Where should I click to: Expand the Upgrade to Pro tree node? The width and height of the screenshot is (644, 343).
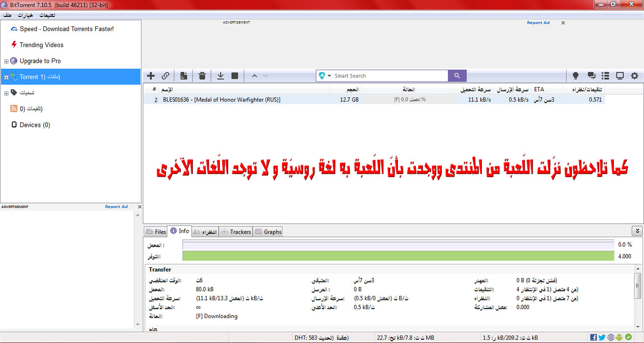6,61
